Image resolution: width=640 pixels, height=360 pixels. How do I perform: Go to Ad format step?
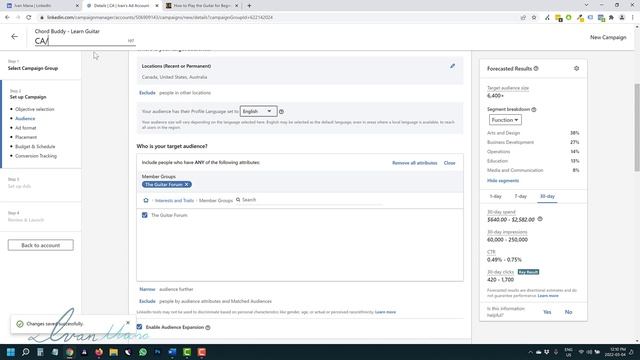point(26,128)
